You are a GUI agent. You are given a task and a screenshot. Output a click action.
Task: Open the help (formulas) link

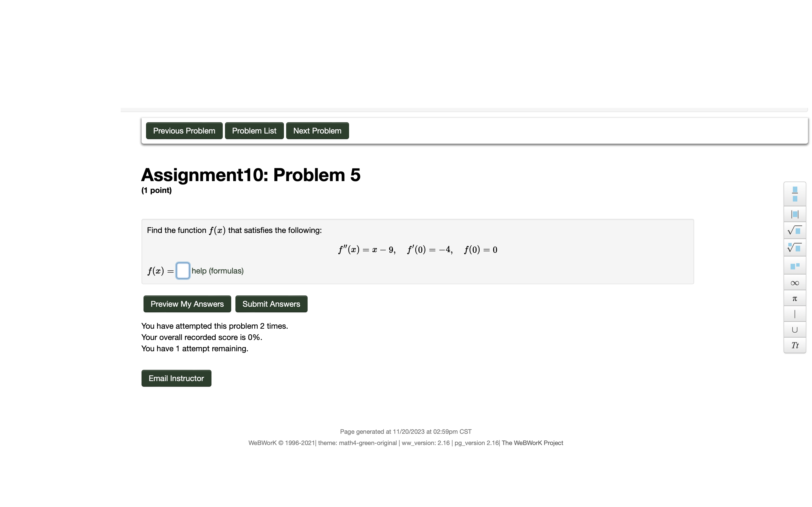[217, 271]
